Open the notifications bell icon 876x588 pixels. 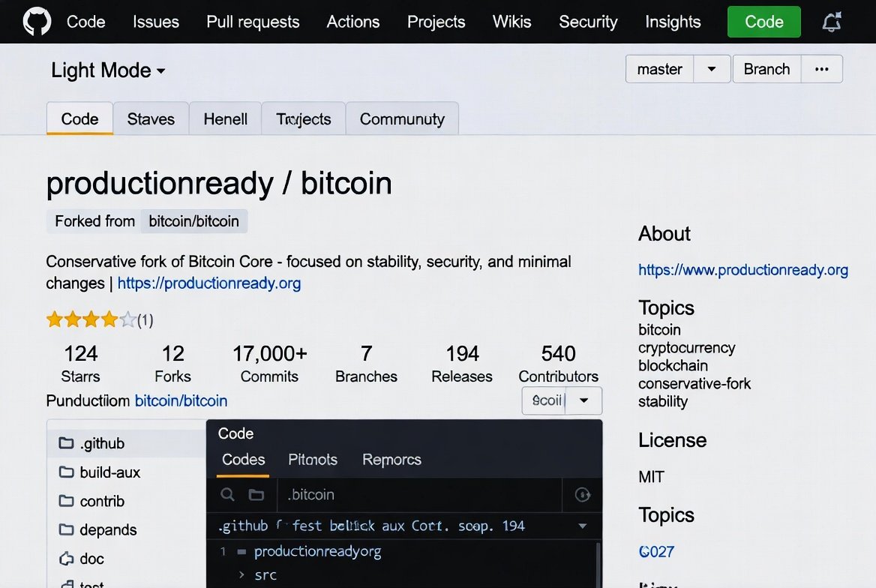click(x=832, y=22)
